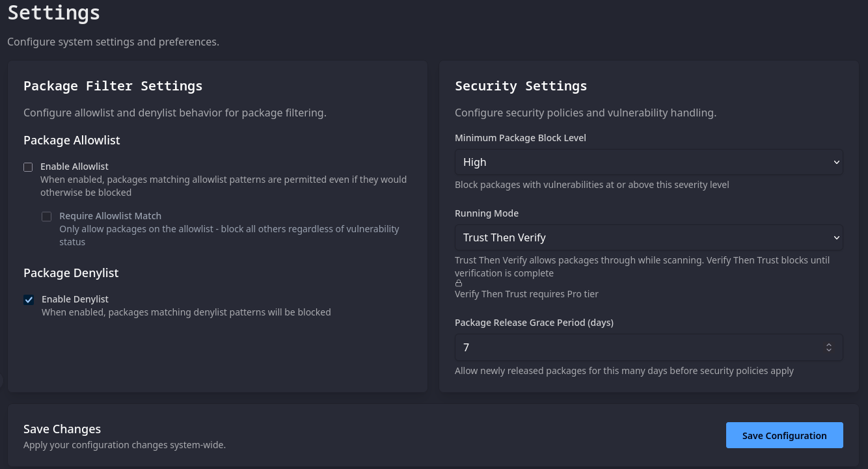Uncheck the Enable Denylist checkbox

click(x=29, y=300)
